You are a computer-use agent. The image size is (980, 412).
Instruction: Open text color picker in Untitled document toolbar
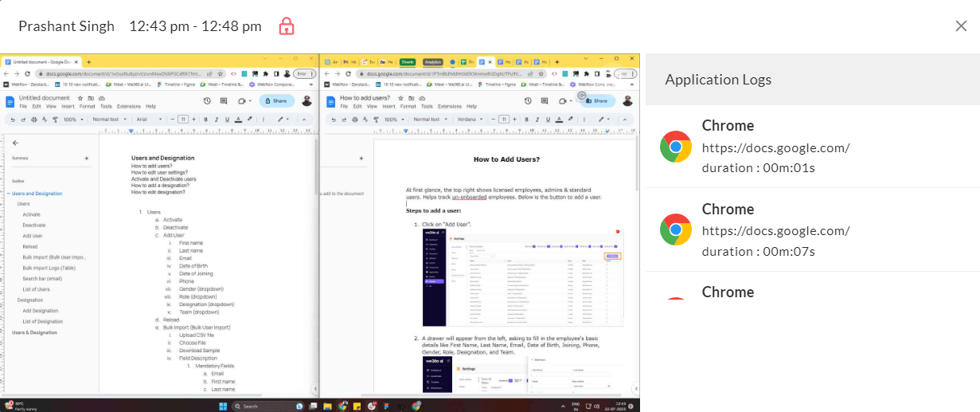238,120
